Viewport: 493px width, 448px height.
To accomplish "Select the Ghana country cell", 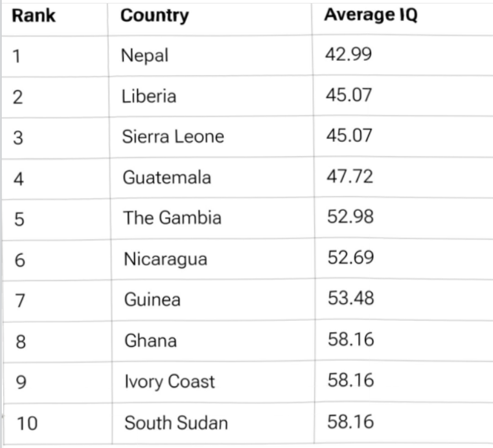I will [x=150, y=340].
